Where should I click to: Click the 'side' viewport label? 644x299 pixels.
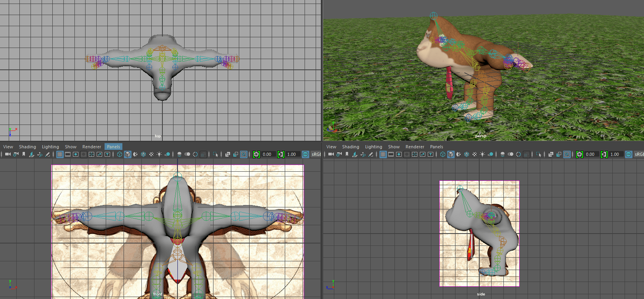(x=481, y=294)
